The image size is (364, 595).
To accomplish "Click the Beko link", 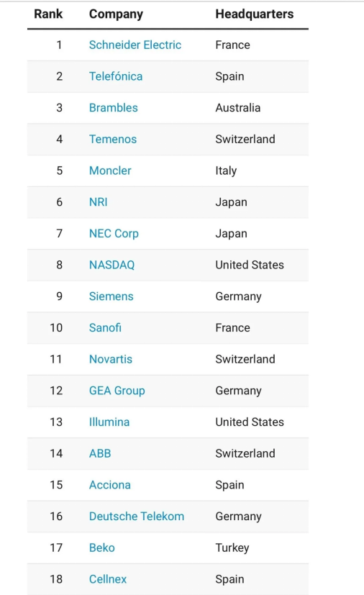I will (101, 548).
